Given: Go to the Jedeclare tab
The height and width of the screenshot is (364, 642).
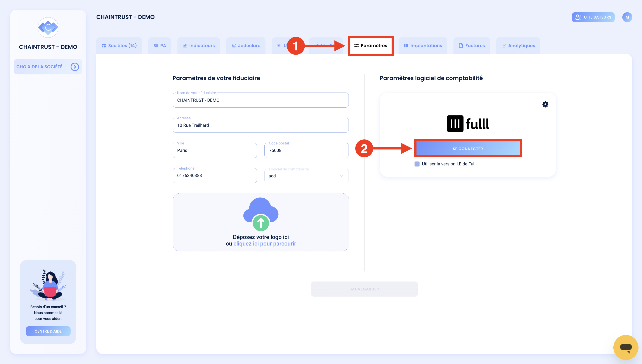Looking at the screenshot, I should pyautogui.click(x=246, y=45).
